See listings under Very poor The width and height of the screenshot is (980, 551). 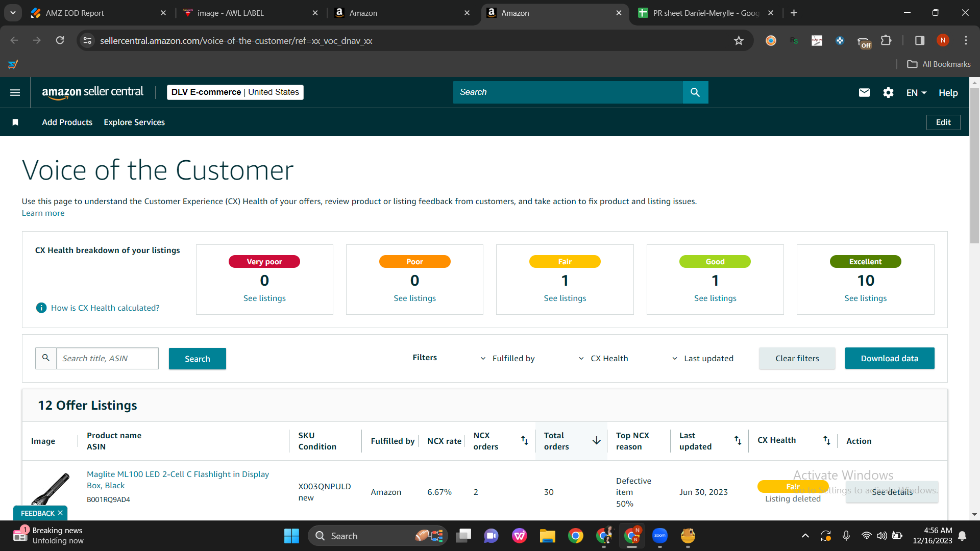(x=264, y=298)
